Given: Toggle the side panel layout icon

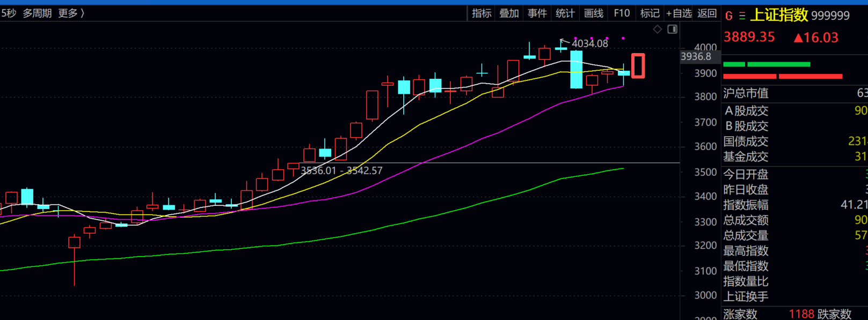Looking at the screenshot, I should click(672, 29).
